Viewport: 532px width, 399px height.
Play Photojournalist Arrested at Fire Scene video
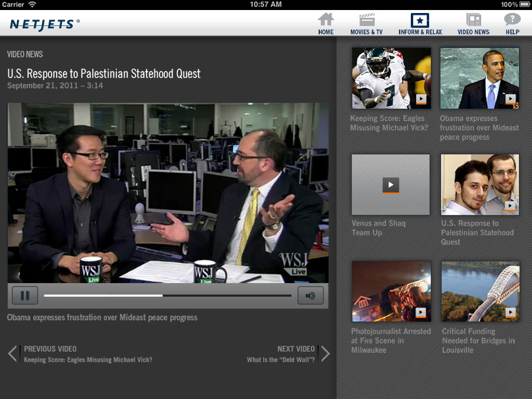(x=391, y=292)
